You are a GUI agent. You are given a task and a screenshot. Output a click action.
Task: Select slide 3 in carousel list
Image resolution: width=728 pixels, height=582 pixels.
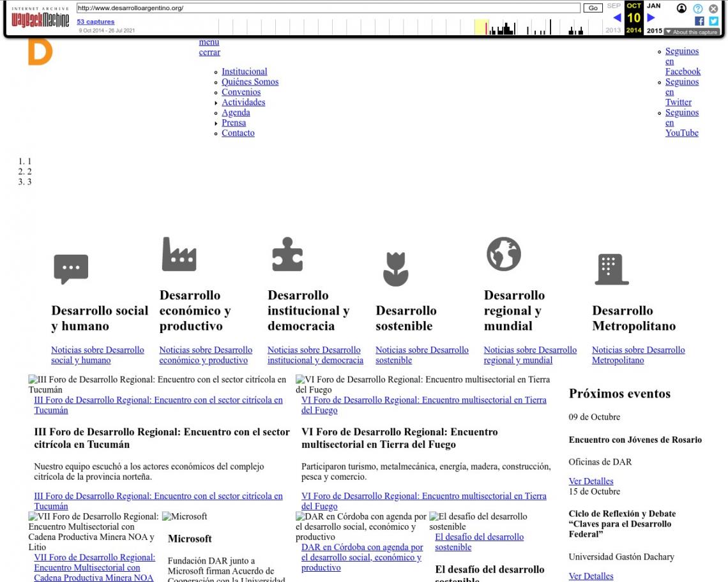pos(29,181)
